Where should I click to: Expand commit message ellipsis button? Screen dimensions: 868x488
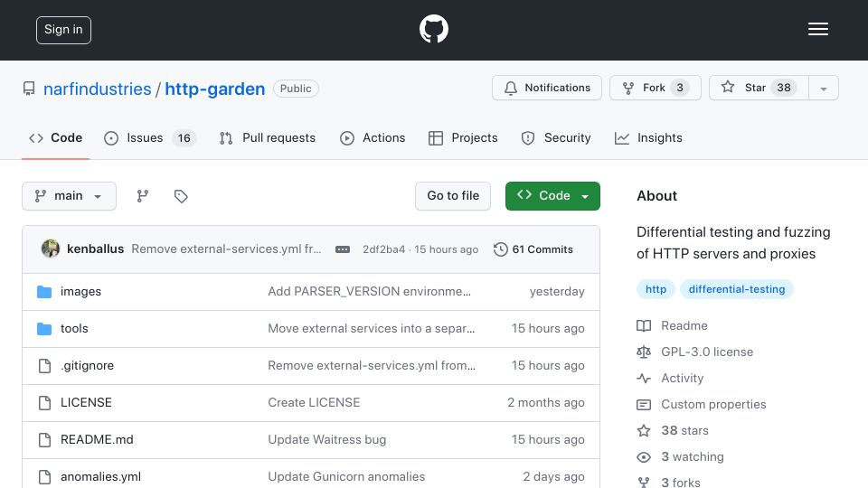(343, 249)
